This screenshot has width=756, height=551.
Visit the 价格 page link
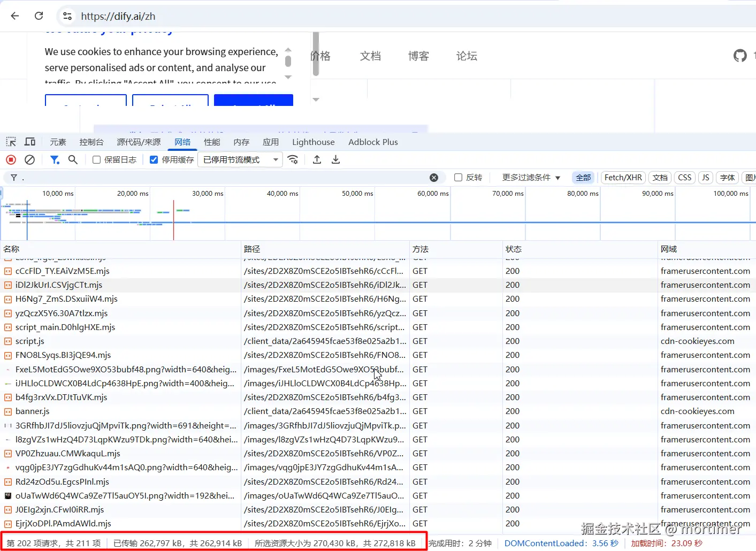[x=320, y=56]
